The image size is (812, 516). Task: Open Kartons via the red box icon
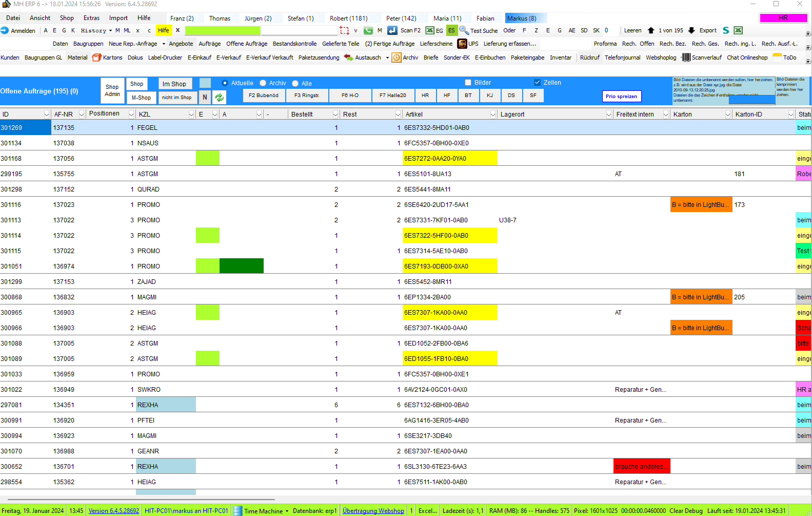[x=96, y=58]
